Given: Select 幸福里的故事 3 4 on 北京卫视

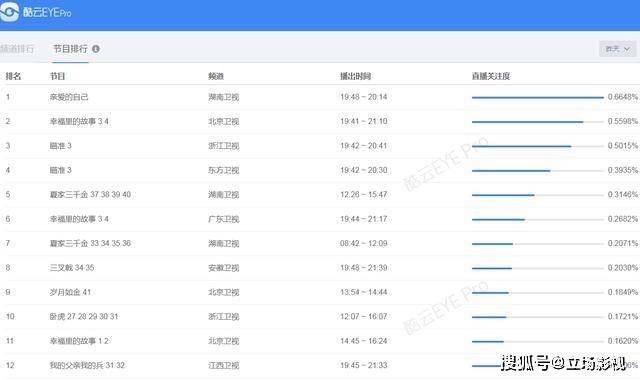Looking at the screenshot, I should tap(79, 122).
